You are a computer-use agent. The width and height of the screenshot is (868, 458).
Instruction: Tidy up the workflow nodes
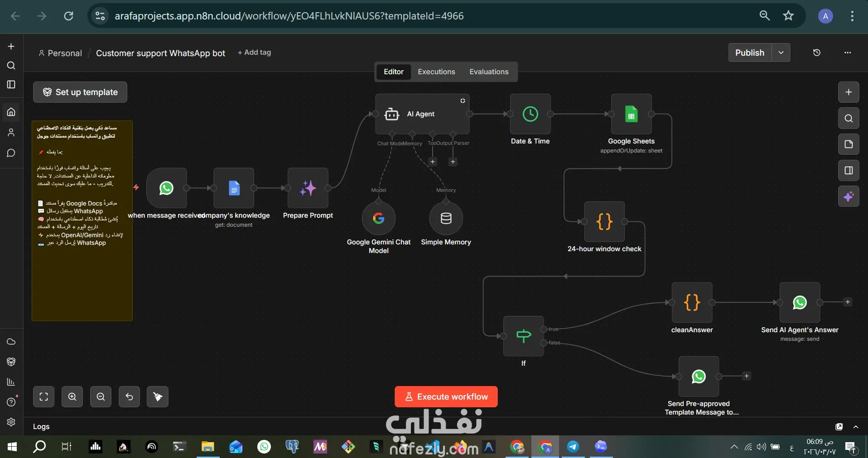pyautogui.click(x=158, y=397)
